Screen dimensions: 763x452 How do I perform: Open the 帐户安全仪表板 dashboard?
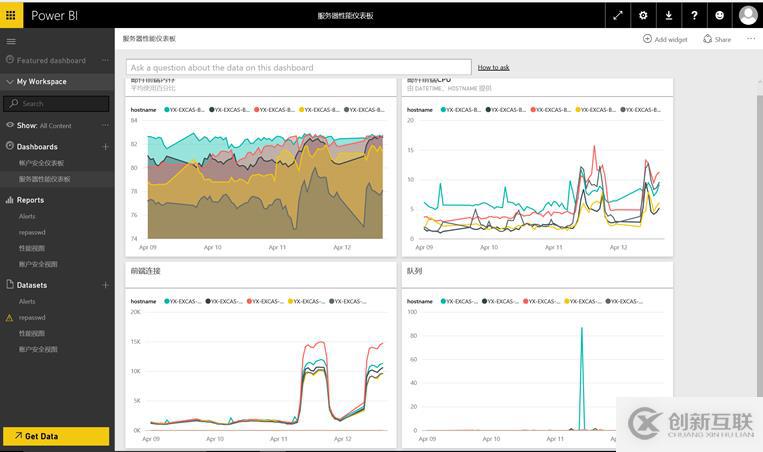coord(41,163)
